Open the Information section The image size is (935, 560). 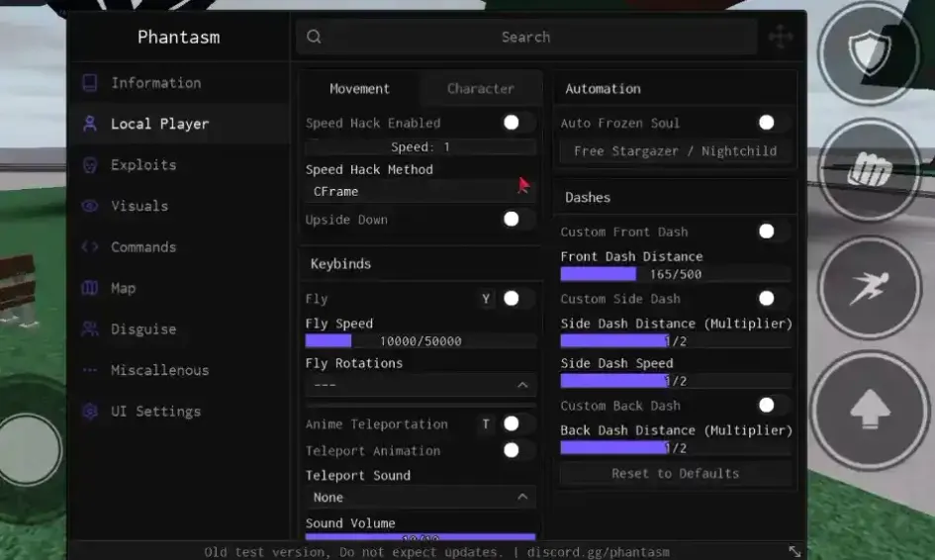coord(179,83)
